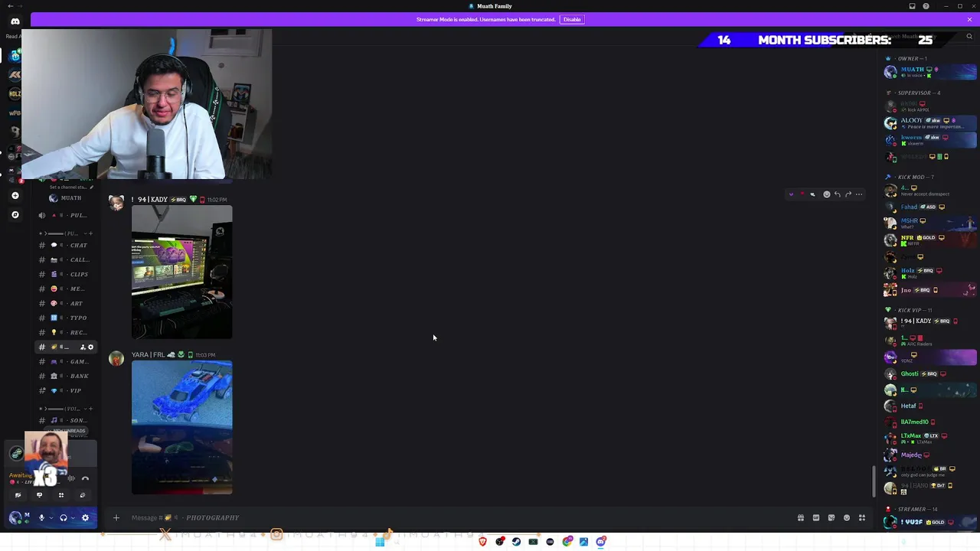Toggle headphones deafen in user panel
The width and height of the screenshot is (980, 551).
point(64,518)
